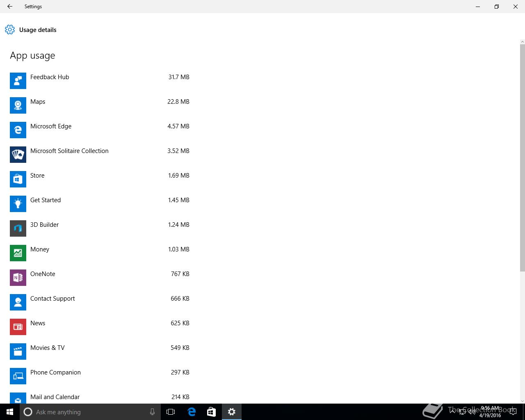Click the 3D Builder label
Viewport: 525px width, 420px height.
tap(44, 225)
